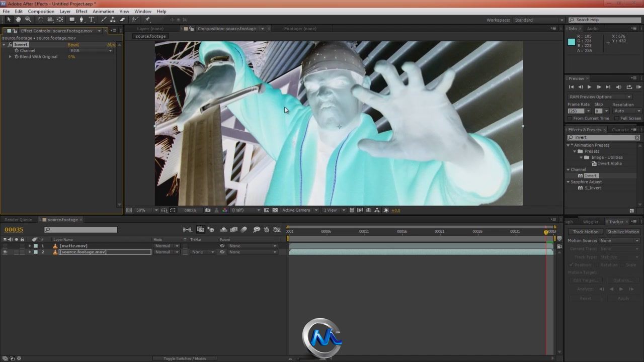
Task: Select the Rotation tool
Action: point(41,20)
